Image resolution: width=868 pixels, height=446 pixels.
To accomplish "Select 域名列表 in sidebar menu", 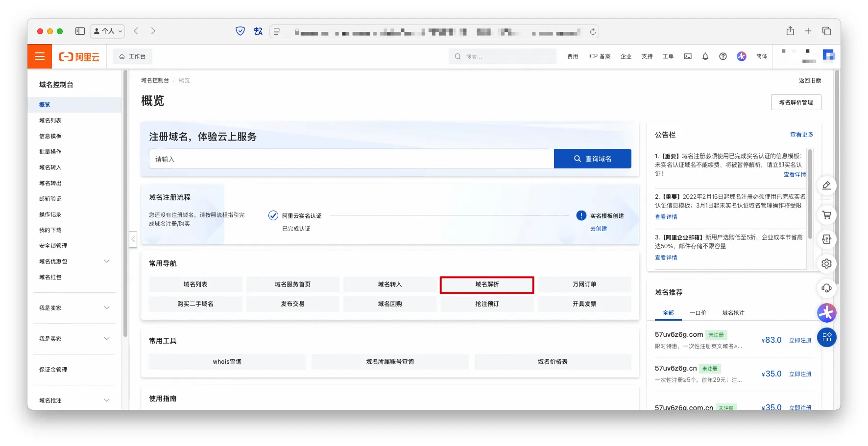I will [x=50, y=120].
